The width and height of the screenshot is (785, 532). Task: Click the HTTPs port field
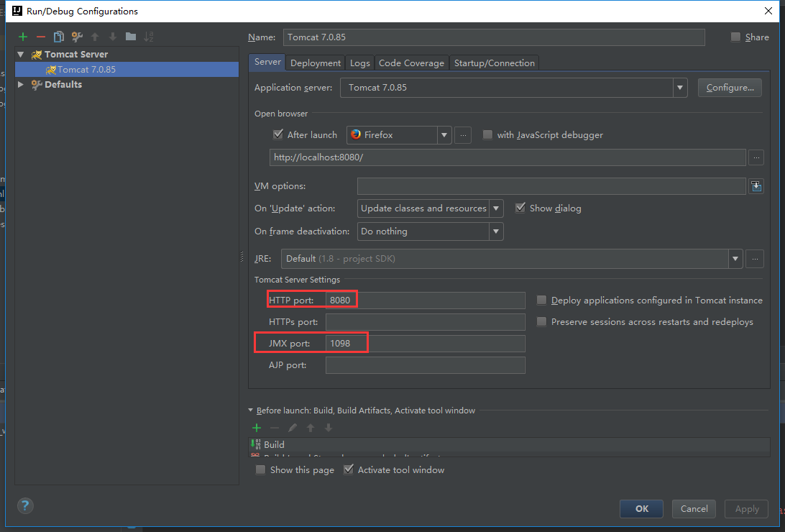[x=425, y=322]
